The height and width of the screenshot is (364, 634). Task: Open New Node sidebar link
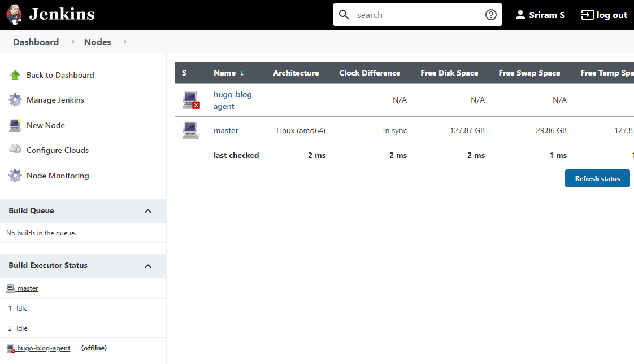(46, 125)
